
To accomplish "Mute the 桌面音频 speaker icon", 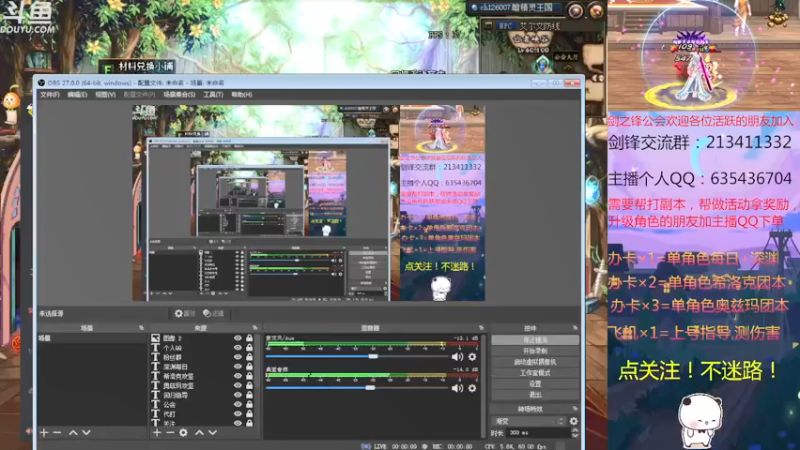I will (457, 388).
